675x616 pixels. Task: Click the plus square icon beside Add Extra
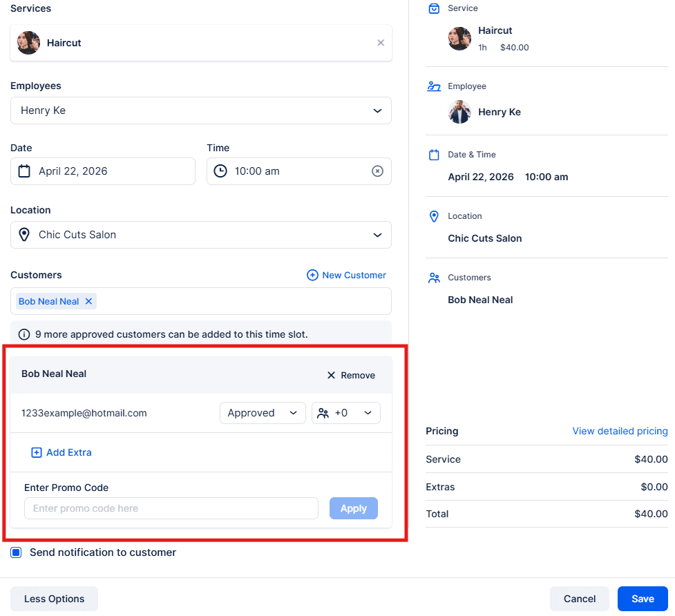tap(37, 452)
